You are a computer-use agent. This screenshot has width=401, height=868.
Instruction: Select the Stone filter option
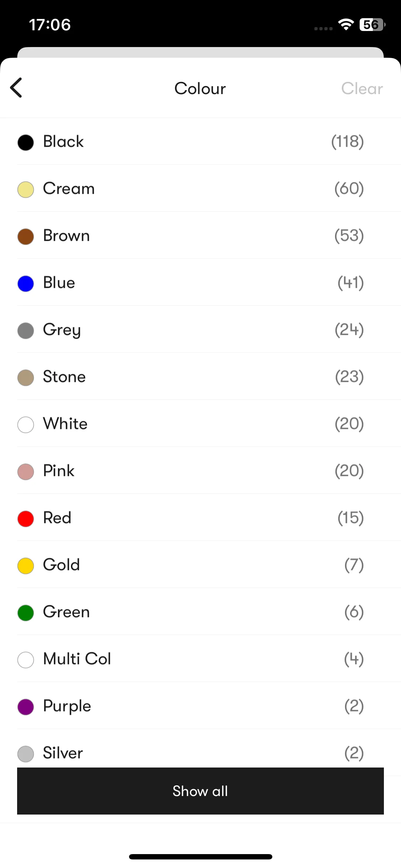coord(200,377)
